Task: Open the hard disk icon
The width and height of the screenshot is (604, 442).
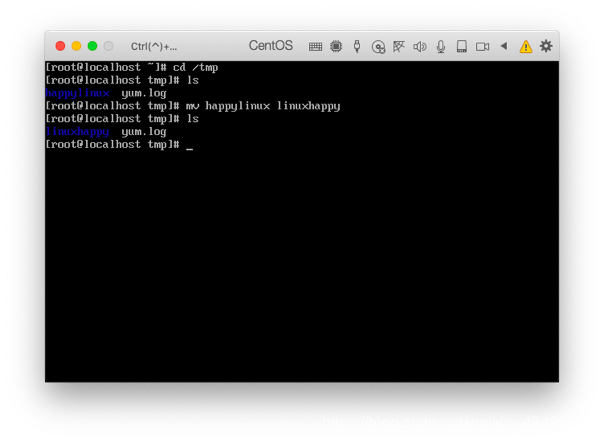Action: coord(461,46)
